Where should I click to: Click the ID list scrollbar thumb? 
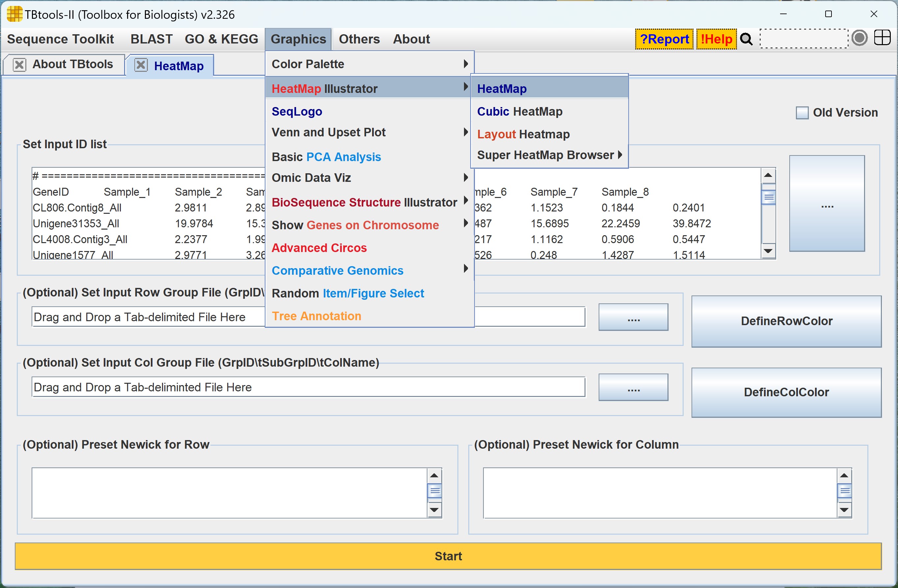point(768,197)
